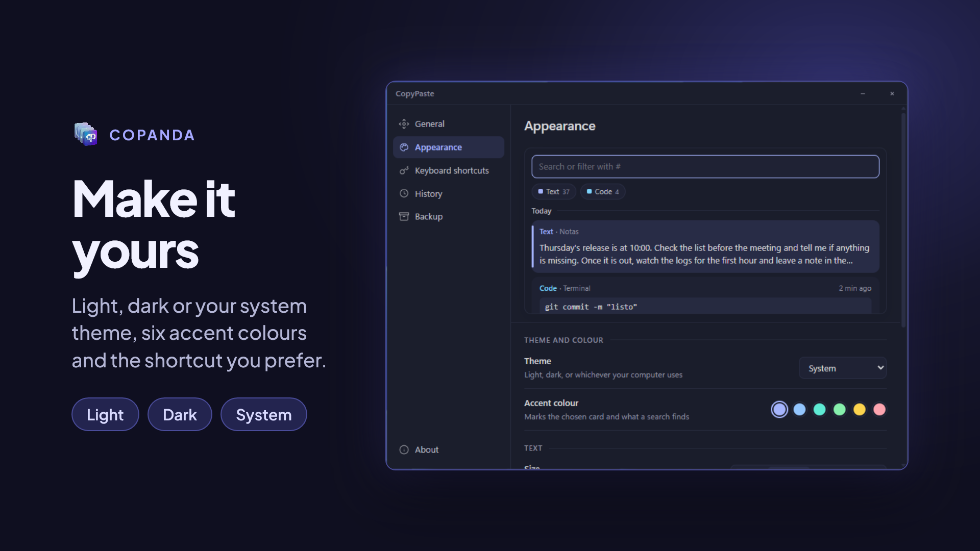This screenshot has height=551, width=980.
Task: Minimize the CopyPaste window
Action: (863, 94)
